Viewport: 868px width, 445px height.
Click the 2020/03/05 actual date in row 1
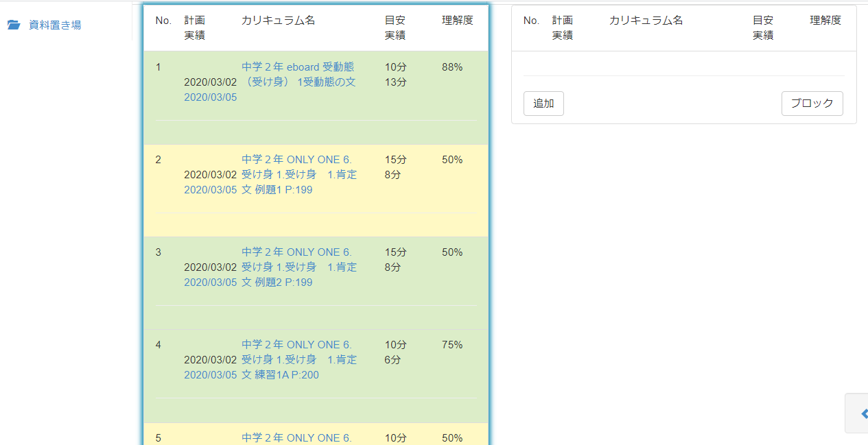point(211,97)
